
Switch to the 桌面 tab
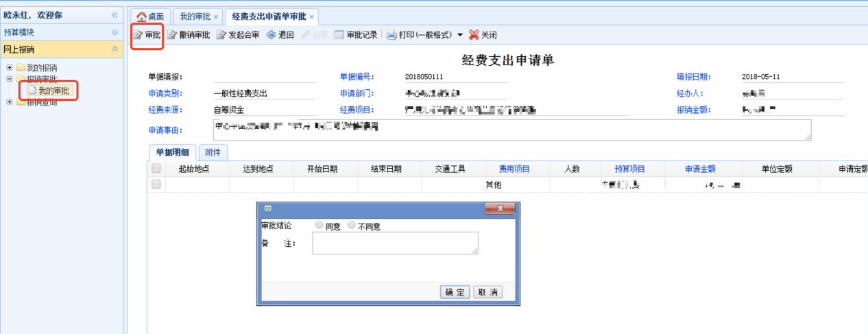(x=150, y=16)
